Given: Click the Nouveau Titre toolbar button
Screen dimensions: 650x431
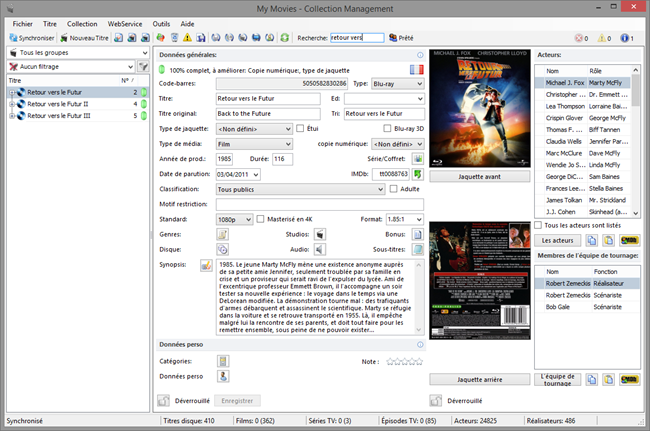Looking at the screenshot, I should tap(85, 38).
